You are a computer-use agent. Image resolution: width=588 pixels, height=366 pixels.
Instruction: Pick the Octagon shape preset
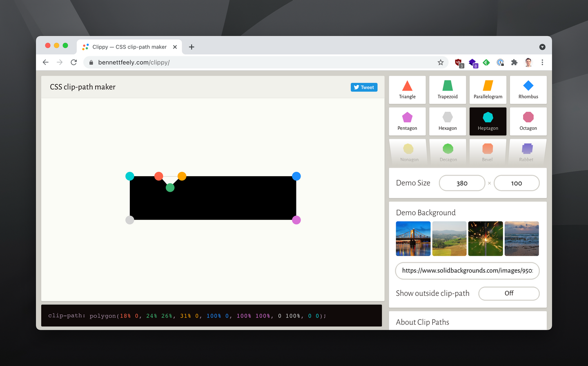pos(528,121)
